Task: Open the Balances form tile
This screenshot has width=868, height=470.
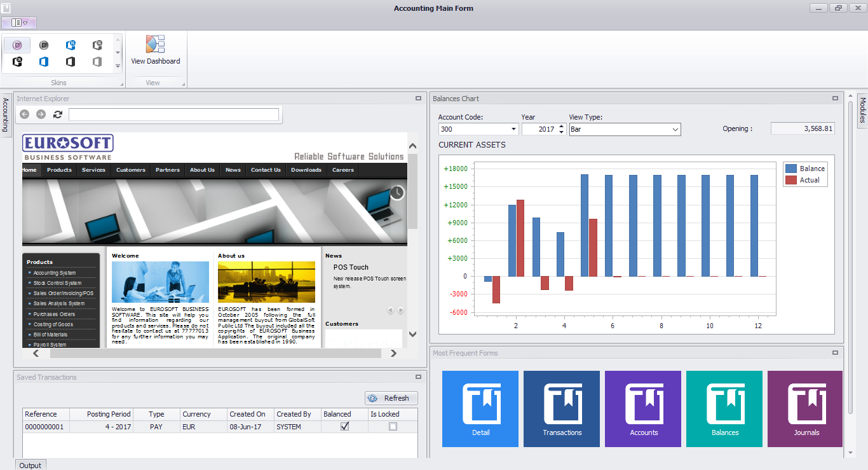Action: [724, 408]
